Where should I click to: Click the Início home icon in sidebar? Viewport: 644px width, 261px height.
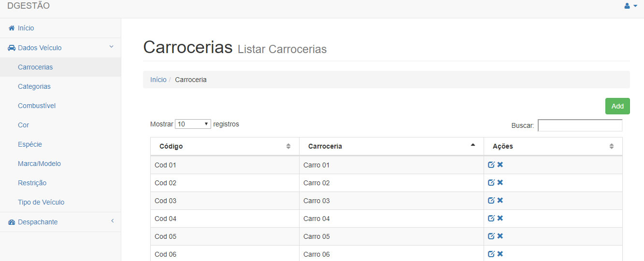coord(12,28)
